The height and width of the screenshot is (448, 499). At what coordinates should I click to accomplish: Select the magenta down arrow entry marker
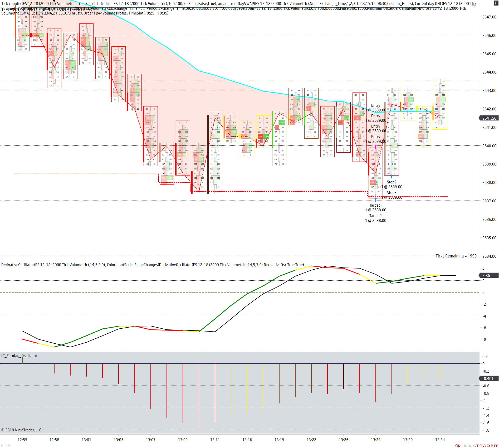(x=376, y=147)
